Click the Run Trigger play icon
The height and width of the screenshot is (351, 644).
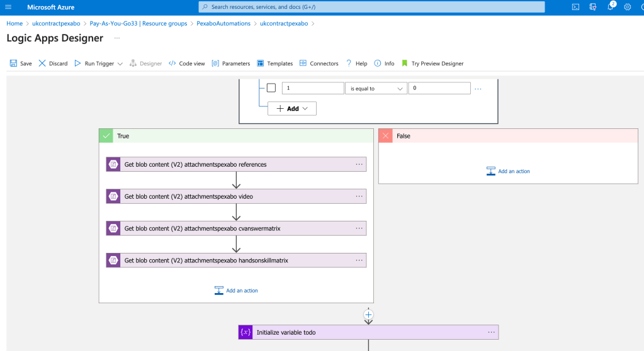tap(77, 64)
